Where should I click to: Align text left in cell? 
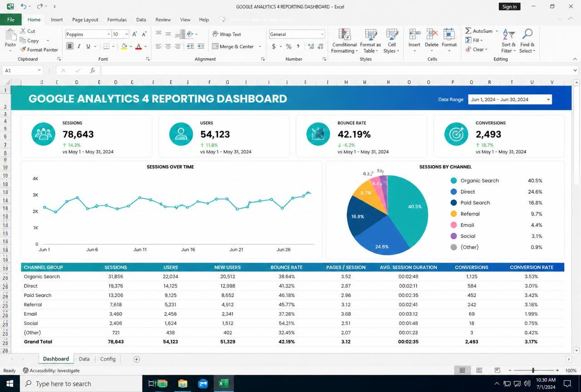click(x=158, y=46)
